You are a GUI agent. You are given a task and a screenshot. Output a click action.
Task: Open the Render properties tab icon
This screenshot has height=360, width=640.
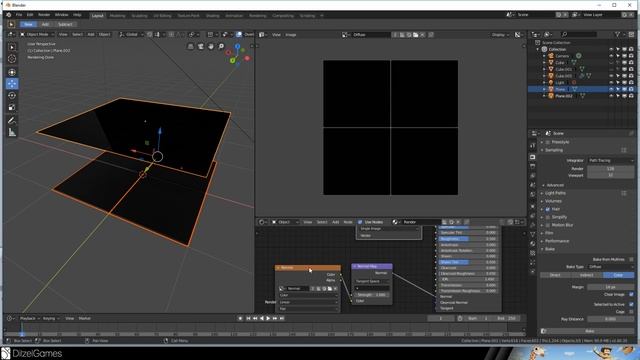533,157
